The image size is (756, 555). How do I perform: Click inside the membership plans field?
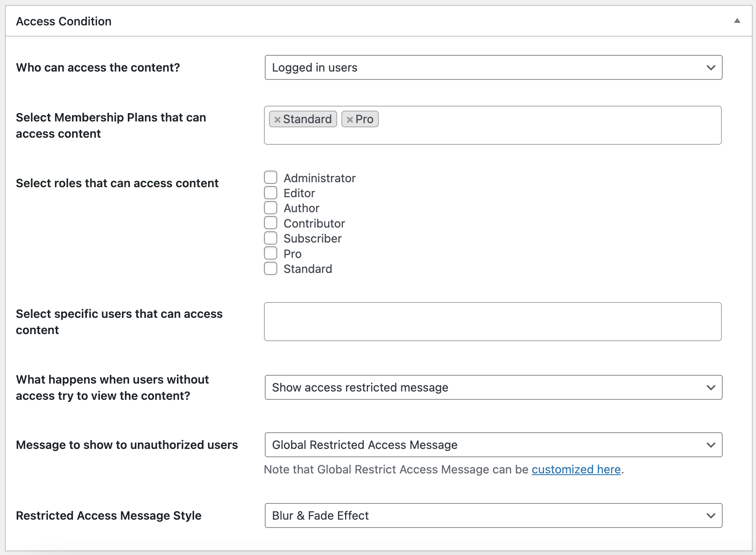coord(493,125)
